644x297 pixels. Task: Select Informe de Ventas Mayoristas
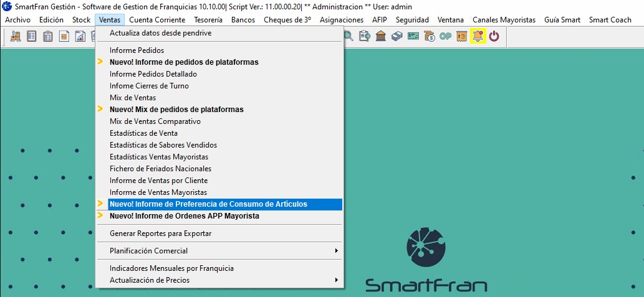point(219,192)
